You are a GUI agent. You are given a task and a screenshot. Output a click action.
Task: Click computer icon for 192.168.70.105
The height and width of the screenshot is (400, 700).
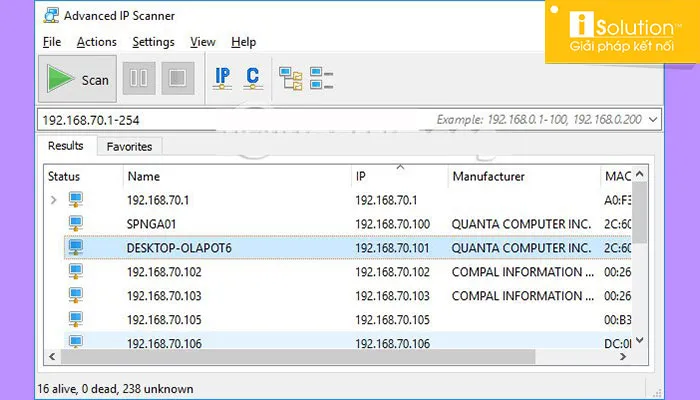click(x=75, y=319)
